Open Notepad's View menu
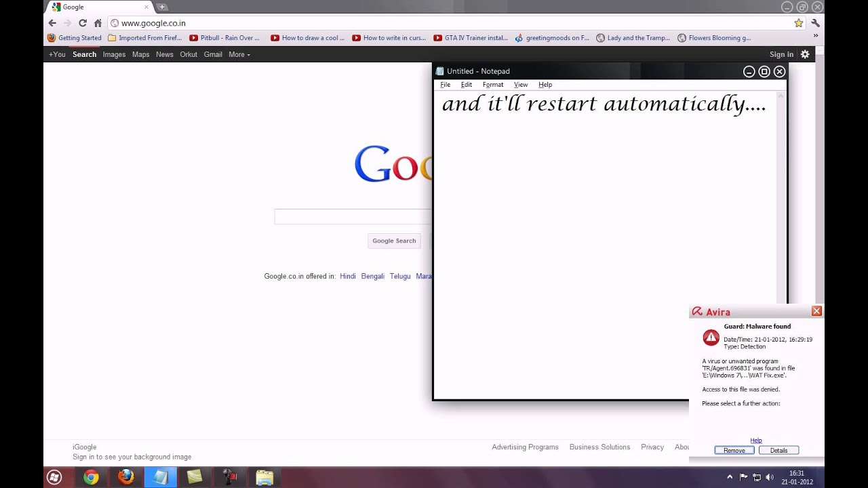The width and height of the screenshot is (868, 488). pos(521,85)
